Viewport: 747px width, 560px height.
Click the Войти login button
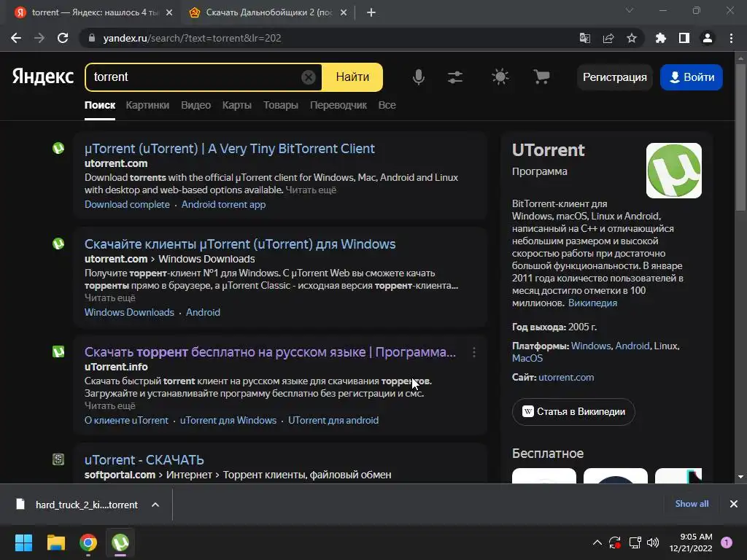(692, 77)
